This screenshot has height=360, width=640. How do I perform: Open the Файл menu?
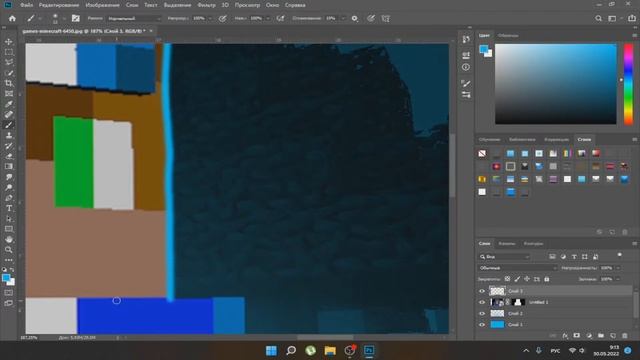pos(26,5)
